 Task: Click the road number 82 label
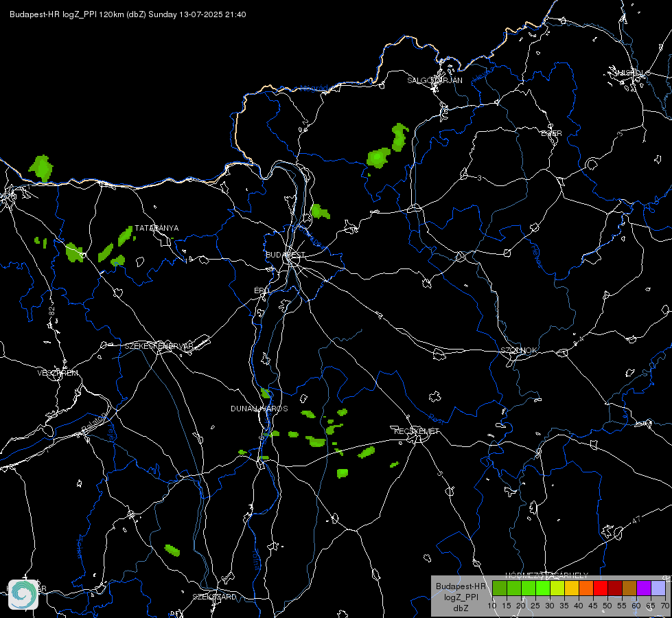coord(52,311)
